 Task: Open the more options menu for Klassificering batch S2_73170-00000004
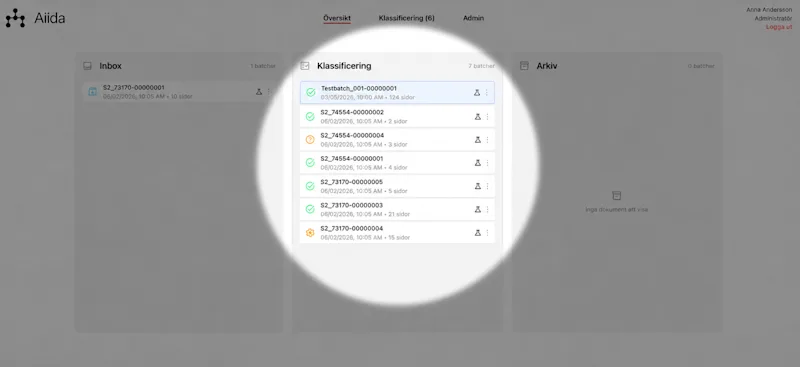pos(487,233)
